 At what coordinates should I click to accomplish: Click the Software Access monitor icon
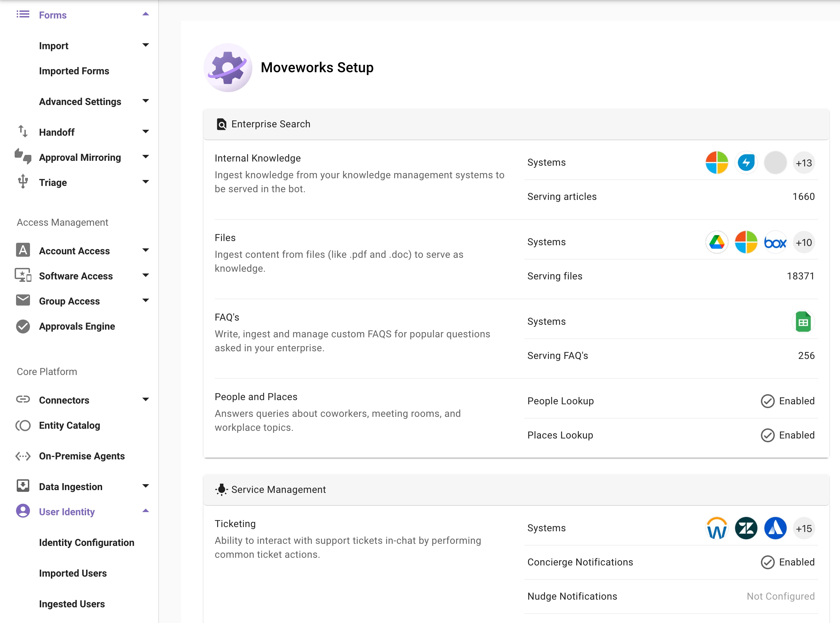(x=23, y=275)
